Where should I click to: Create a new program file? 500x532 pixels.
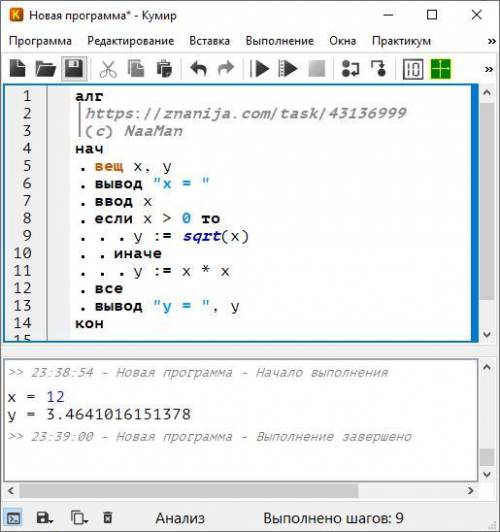(x=17, y=69)
